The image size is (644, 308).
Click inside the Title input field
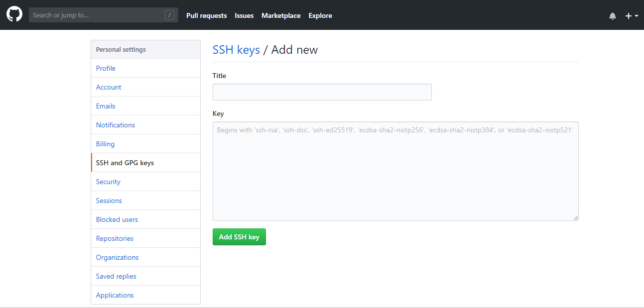pyautogui.click(x=322, y=92)
